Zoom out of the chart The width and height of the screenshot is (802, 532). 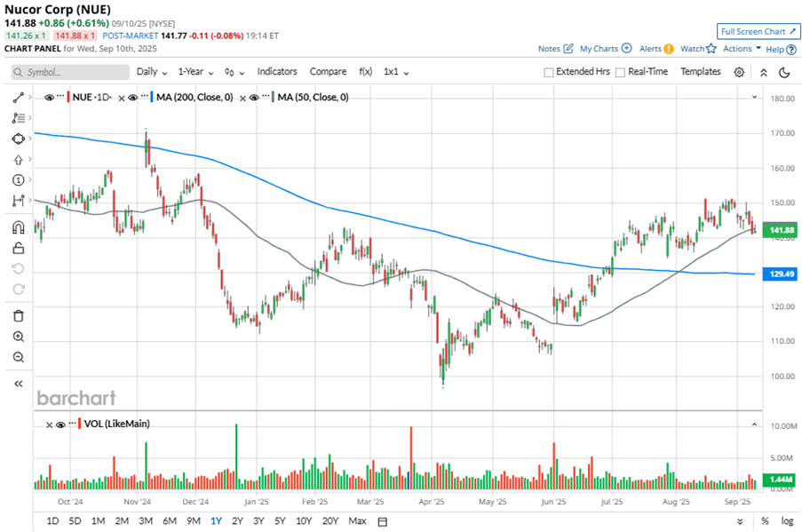click(x=19, y=357)
